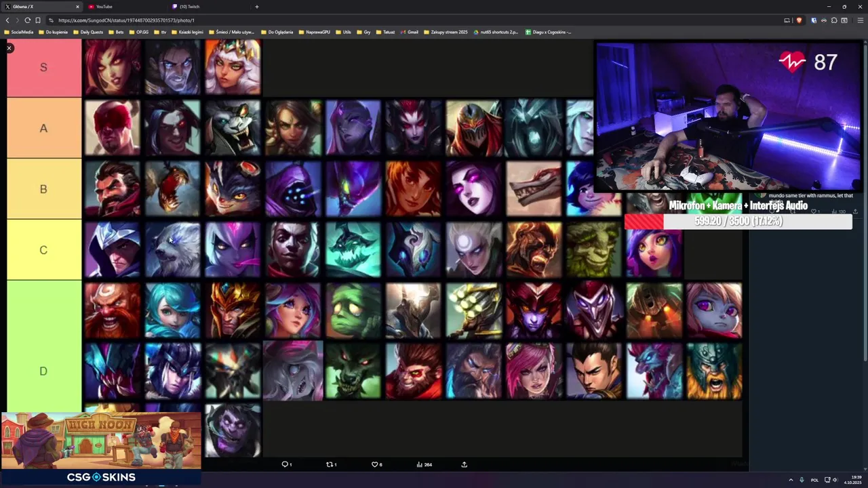Image resolution: width=868 pixels, height=488 pixels.
Task: Open the Gmail bookmark
Action: (409, 32)
